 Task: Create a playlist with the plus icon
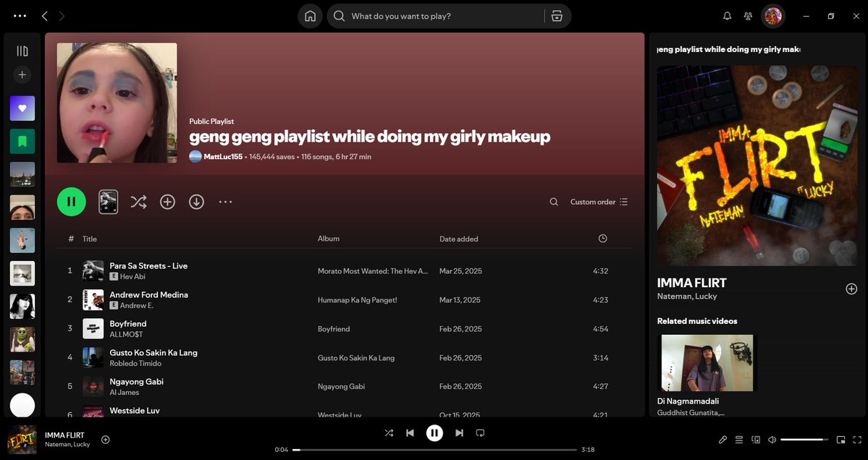[x=22, y=74]
